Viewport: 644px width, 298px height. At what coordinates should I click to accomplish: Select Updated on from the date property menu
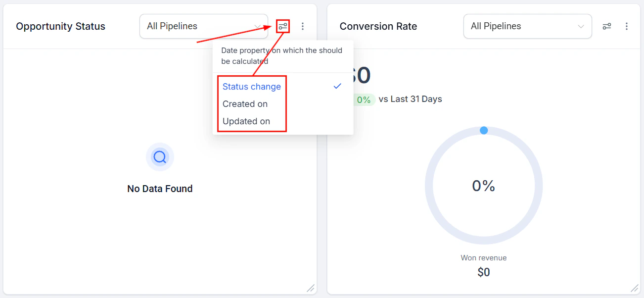click(x=246, y=121)
